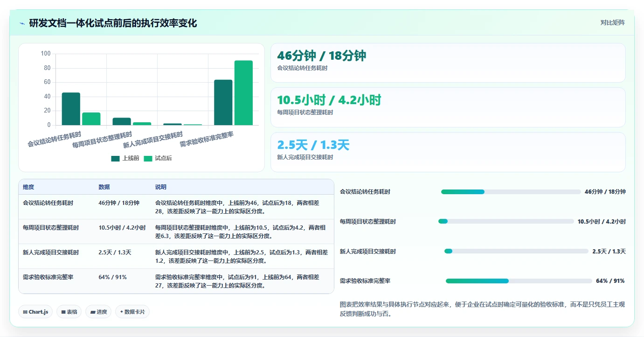Click the 需求验收标准完整率 progress bar
644x337 pixels.
tap(519, 281)
